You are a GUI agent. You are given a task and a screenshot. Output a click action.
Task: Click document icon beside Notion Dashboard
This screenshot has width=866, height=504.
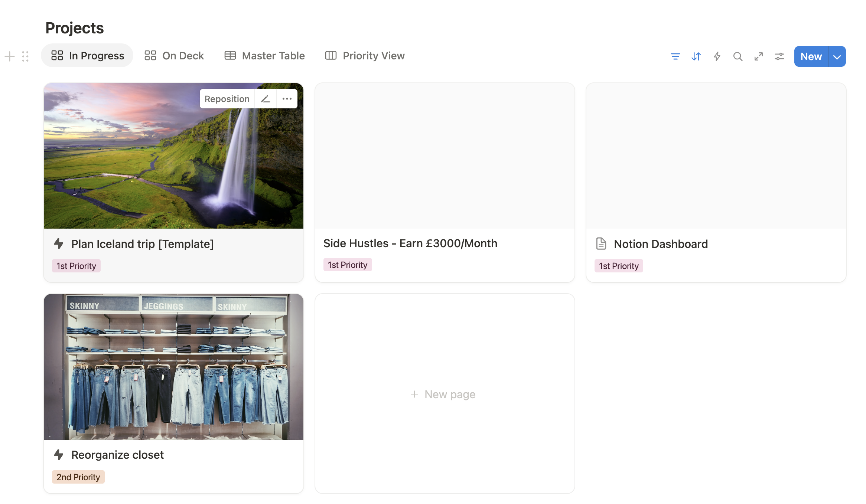[601, 243]
